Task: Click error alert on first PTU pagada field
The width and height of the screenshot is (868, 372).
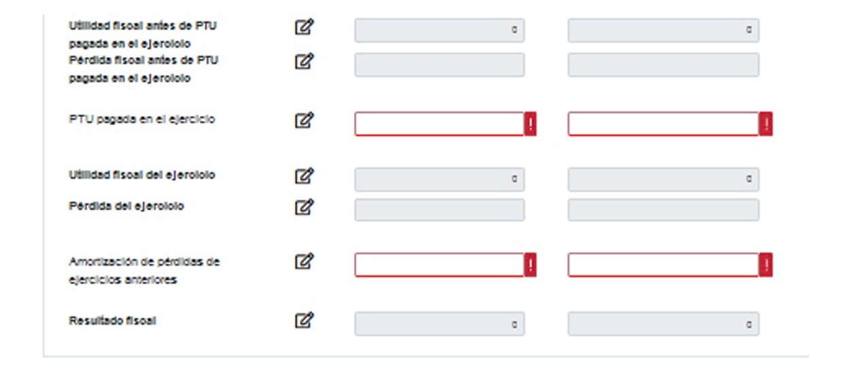Action: pyautogui.click(x=530, y=124)
